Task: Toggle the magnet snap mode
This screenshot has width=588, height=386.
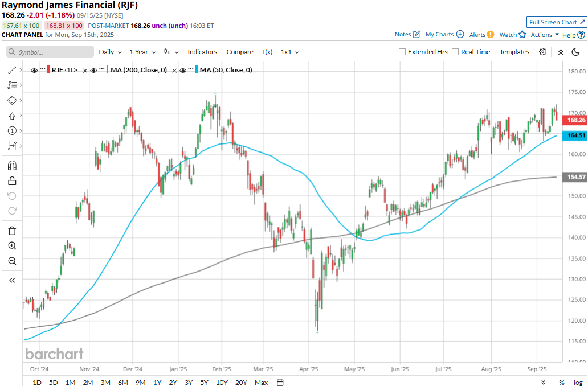Action: click(12, 166)
